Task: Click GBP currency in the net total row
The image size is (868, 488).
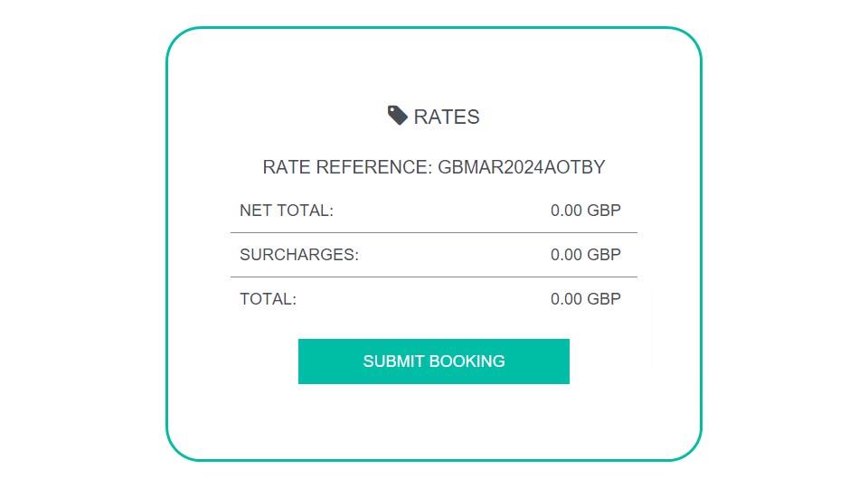Action: 604,211
